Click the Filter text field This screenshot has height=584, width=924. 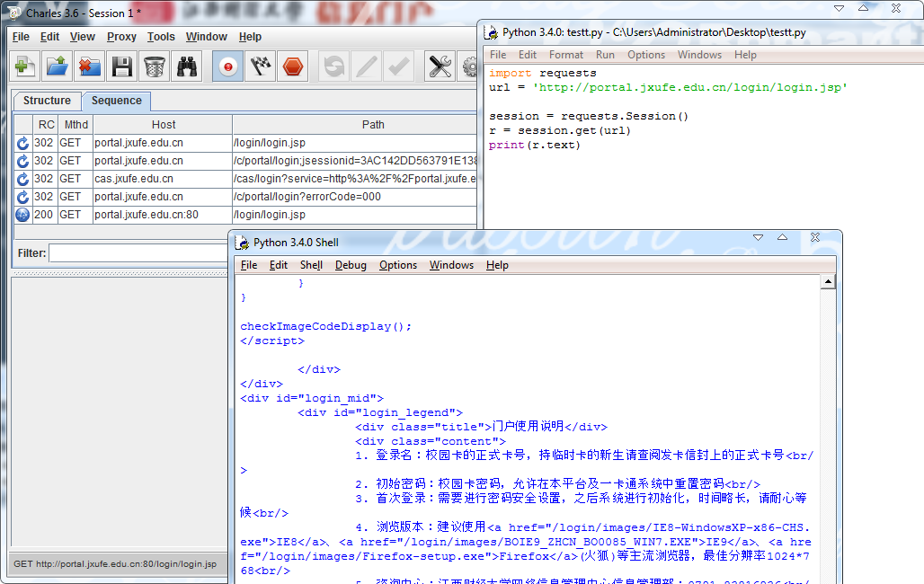(135, 253)
